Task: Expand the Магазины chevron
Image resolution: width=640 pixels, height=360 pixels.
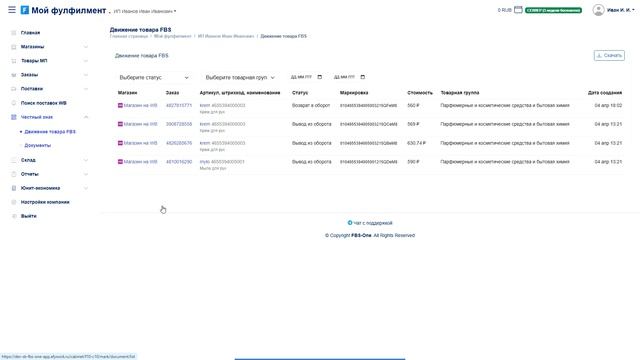Action: tap(86, 47)
